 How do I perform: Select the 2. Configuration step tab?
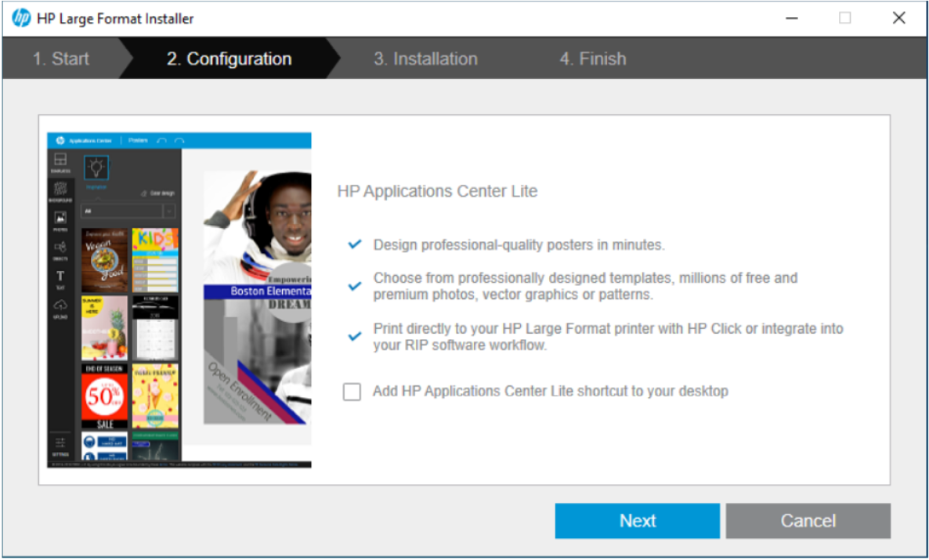[230, 59]
